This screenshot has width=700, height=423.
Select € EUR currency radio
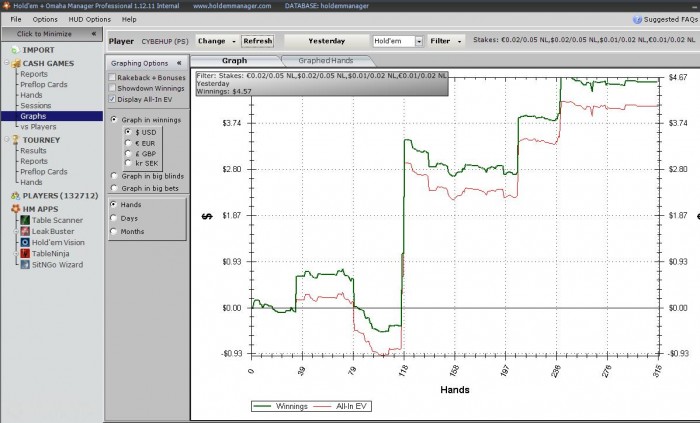128,143
